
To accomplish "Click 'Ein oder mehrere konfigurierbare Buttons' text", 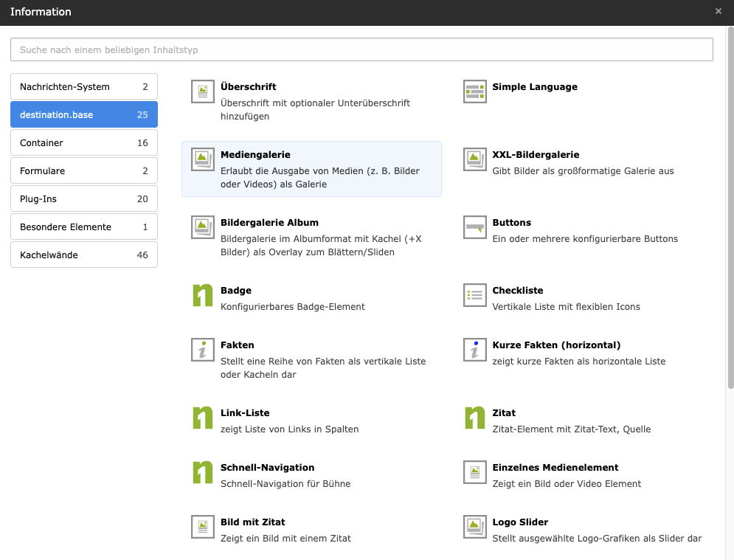I will [585, 239].
